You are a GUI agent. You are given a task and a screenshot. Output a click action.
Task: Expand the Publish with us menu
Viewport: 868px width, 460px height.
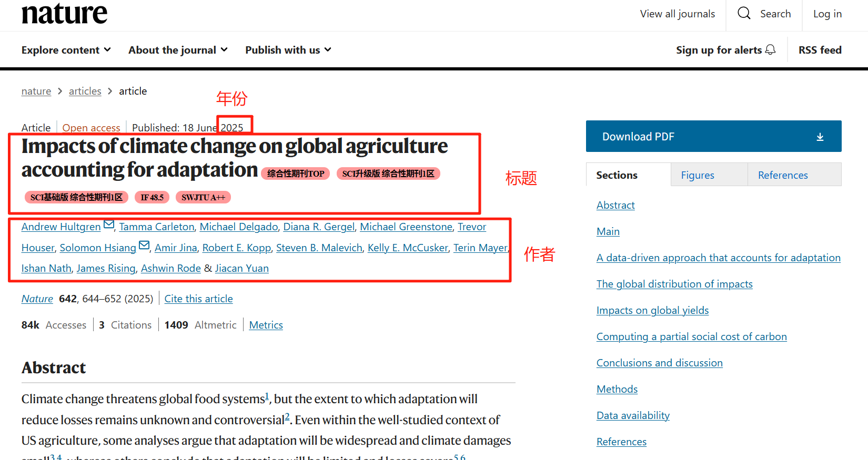tap(288, 50)
